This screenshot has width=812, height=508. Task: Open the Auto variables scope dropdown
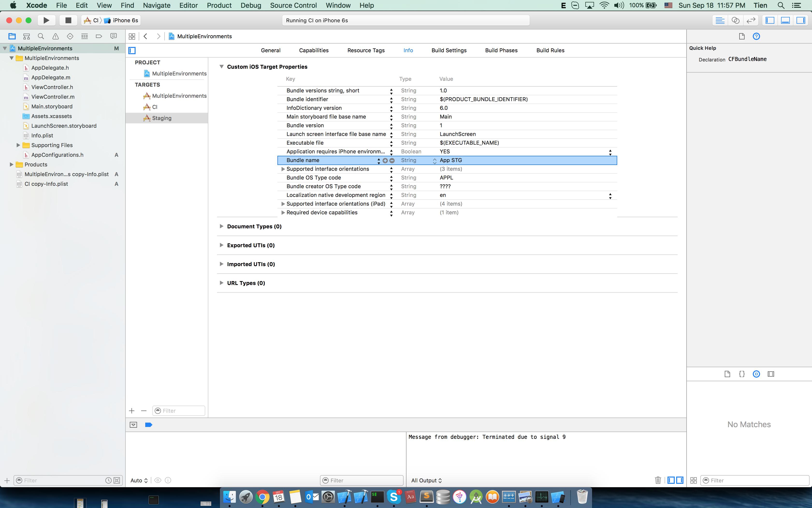pyautogui.click(x=139, y=480)
